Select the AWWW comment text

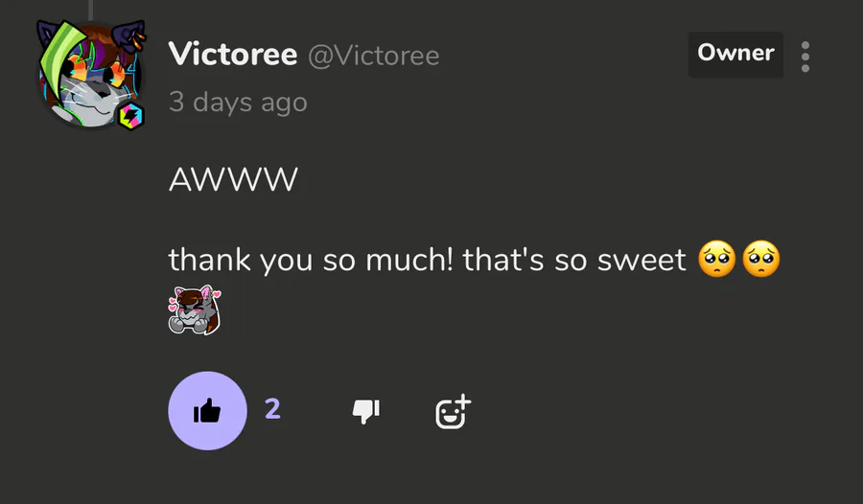point(233,179)
